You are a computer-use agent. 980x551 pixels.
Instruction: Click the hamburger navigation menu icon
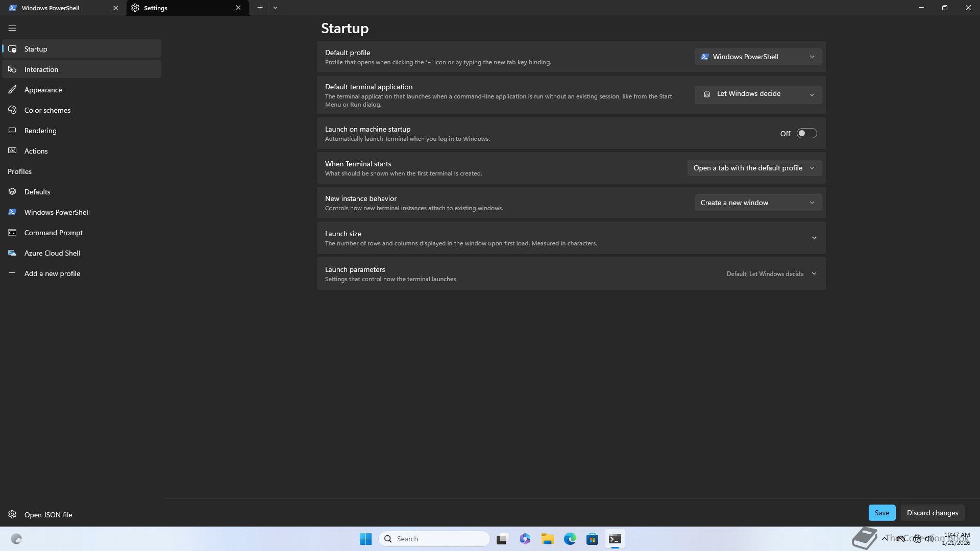click(12, 29)
